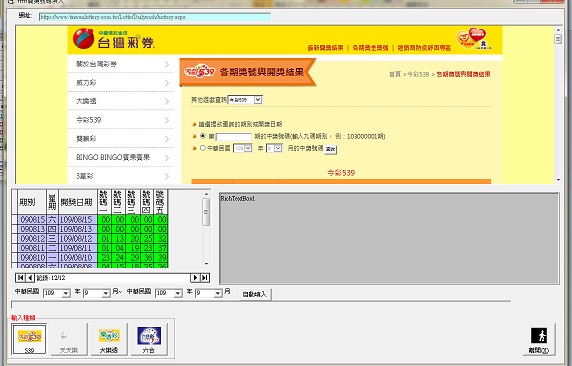Click the URL address field
The image size is (572, 366).
155,17
